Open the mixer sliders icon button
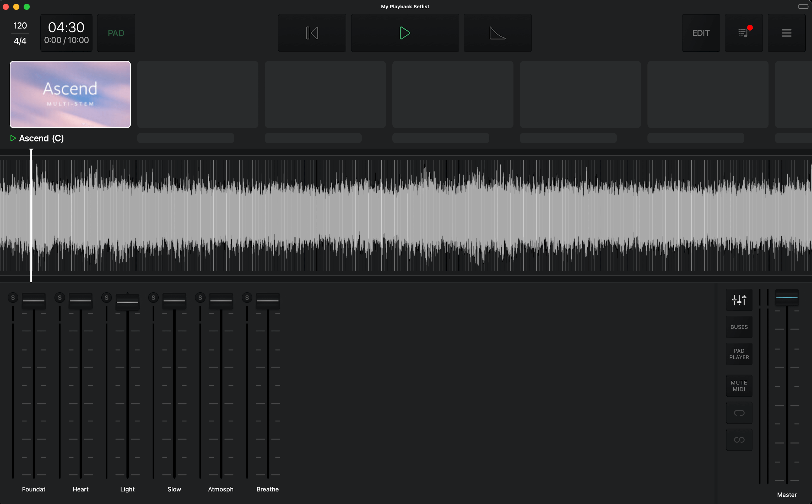 (x=739, y=300)
